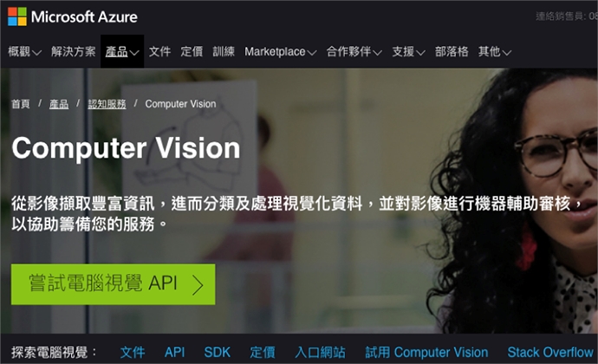Open the SDK link in the explore bar
Image resolution: width=598 pixels, height=364 pixels.
coord(217,352)
